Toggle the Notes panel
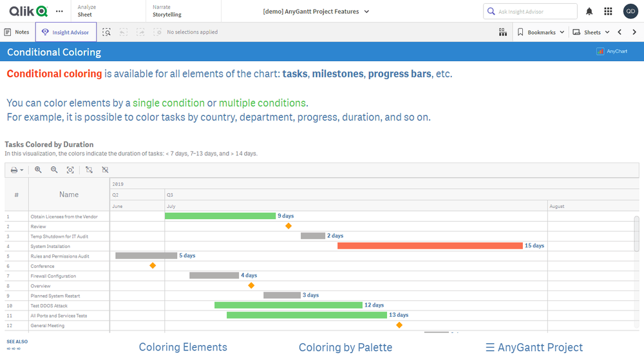This screenshot has height=362, width=644. tap(17, 32)
